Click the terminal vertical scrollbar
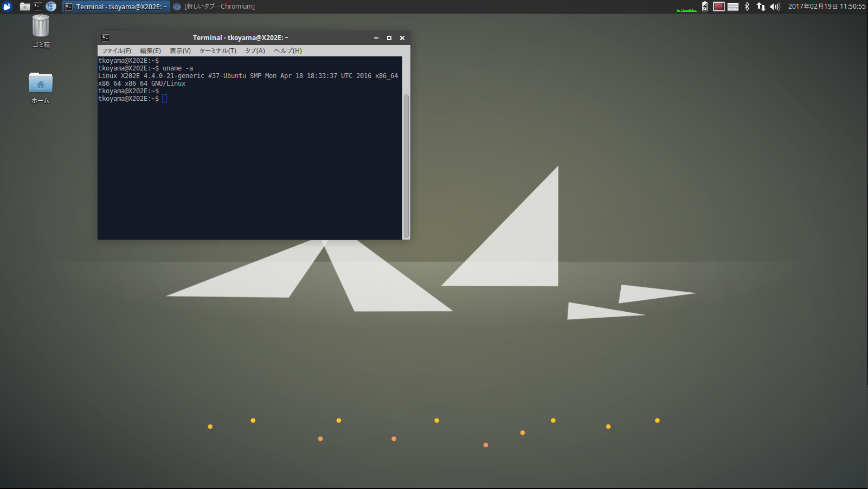The image size is (868, 489). [x=406, y=166]
